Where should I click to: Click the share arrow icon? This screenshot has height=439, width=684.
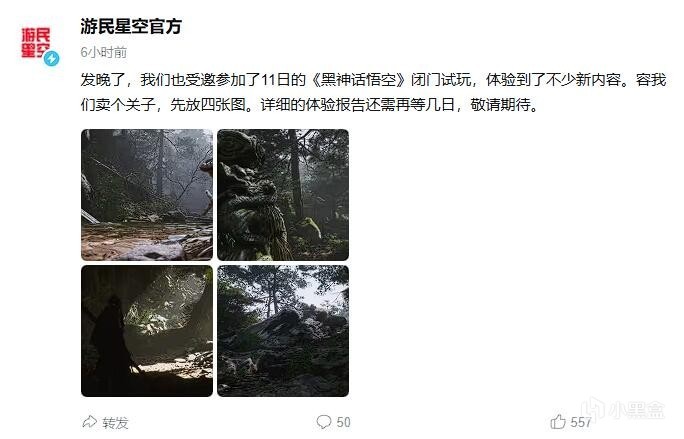click(x=89, y=422)
